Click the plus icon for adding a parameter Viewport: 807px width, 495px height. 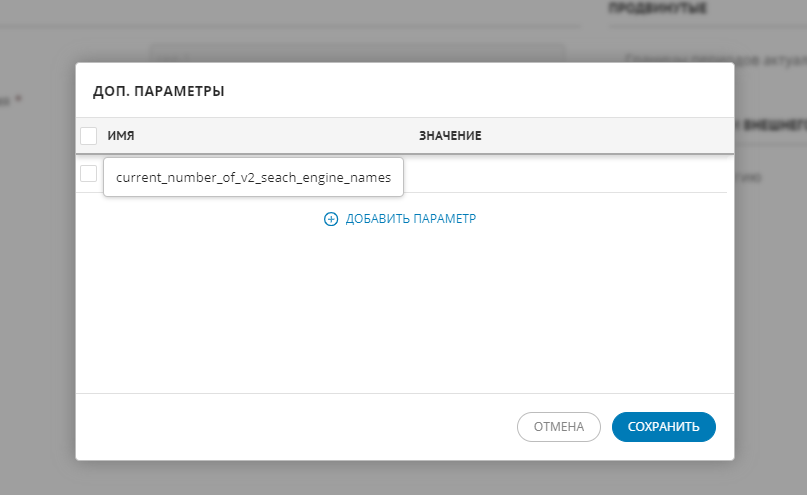[331, 219]
